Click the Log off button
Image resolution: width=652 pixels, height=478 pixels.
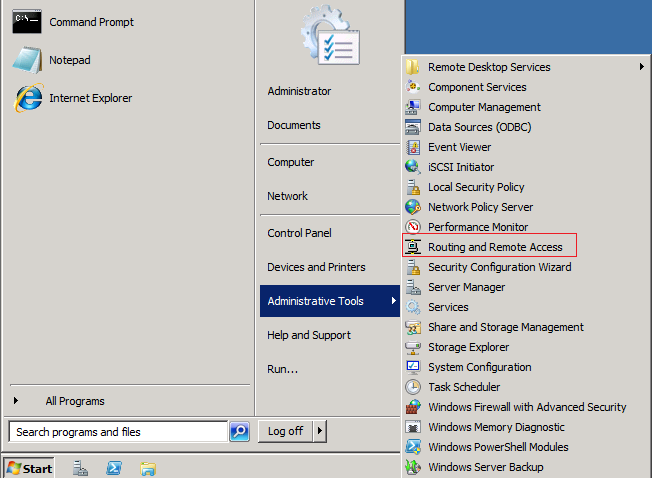tap(285, 431)
